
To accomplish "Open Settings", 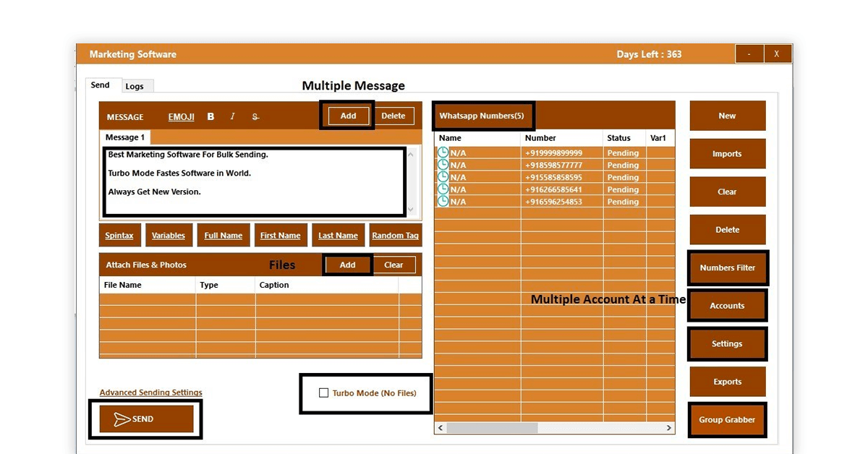I will [x=727, y=344].
